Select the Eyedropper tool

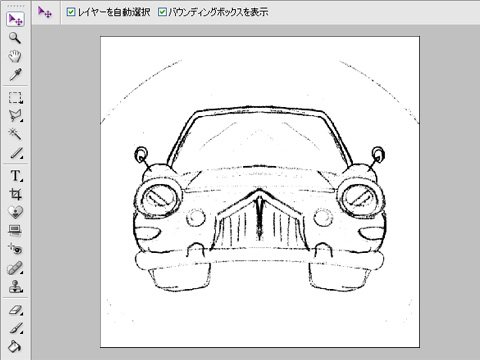(15, 74)
